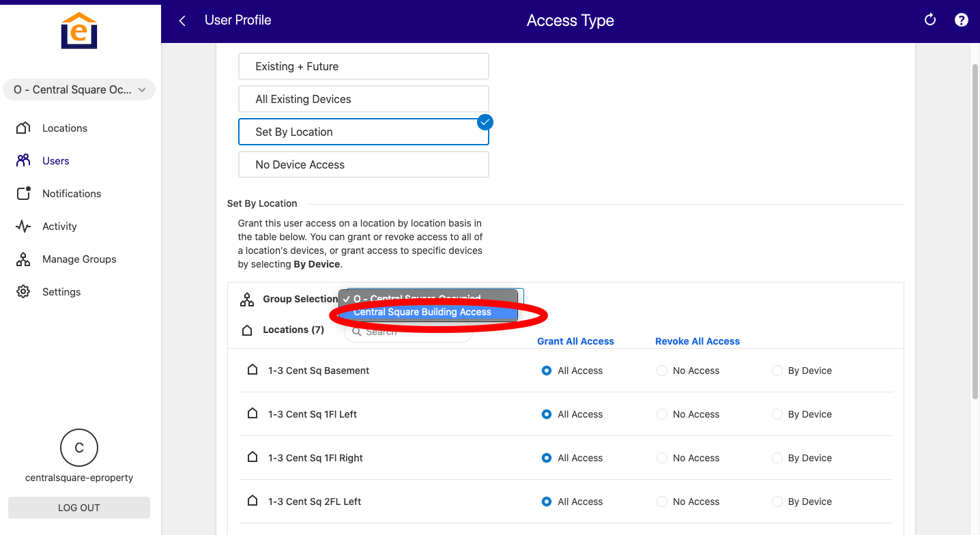Click the 1-3 Cent Sq 1Fl Right location name
This screenshot has width=980, height=535.
315,458
